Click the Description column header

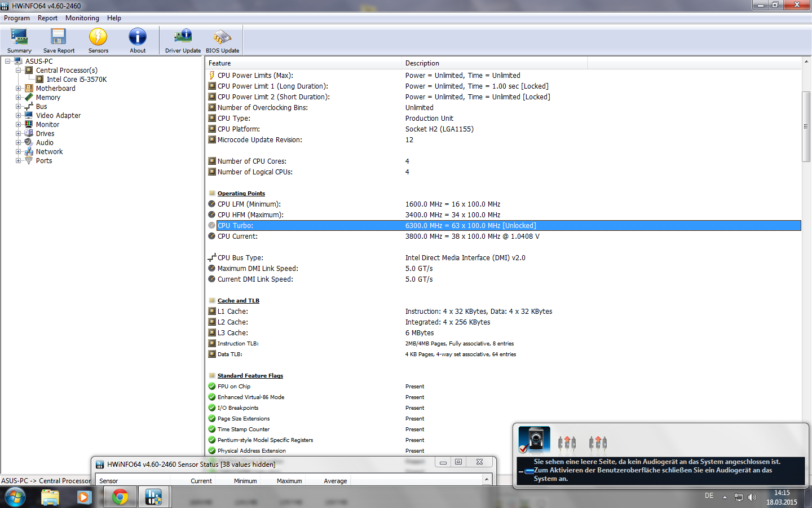point(495,63)
